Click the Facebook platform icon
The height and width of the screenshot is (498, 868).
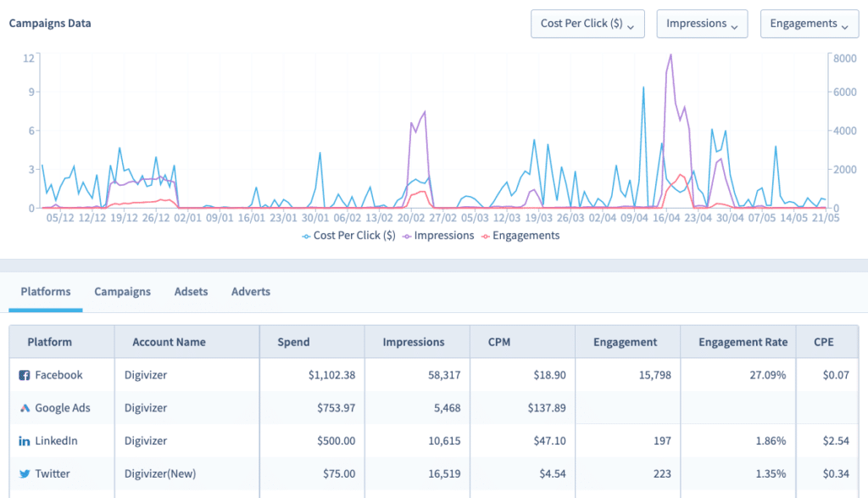tap(25, 375)
